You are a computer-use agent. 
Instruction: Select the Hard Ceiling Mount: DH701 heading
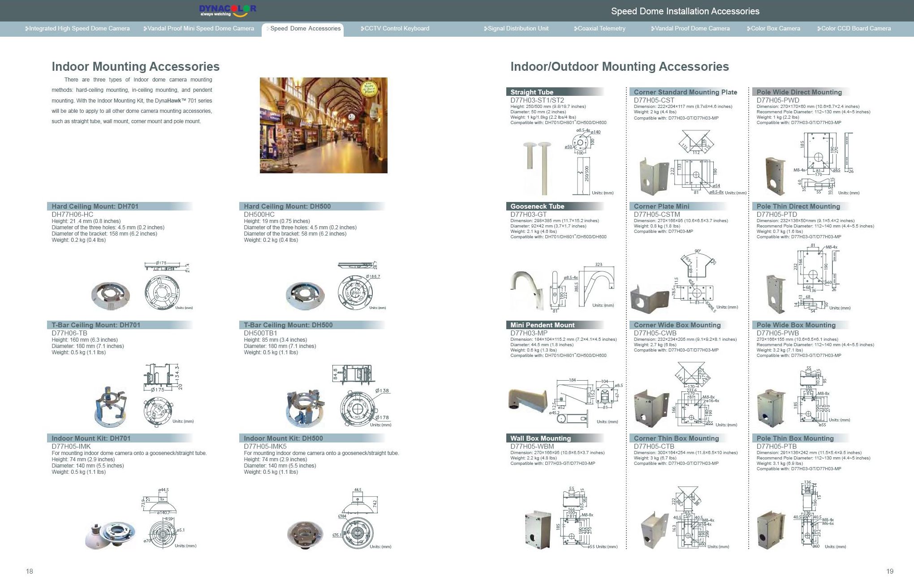point(95,206)
